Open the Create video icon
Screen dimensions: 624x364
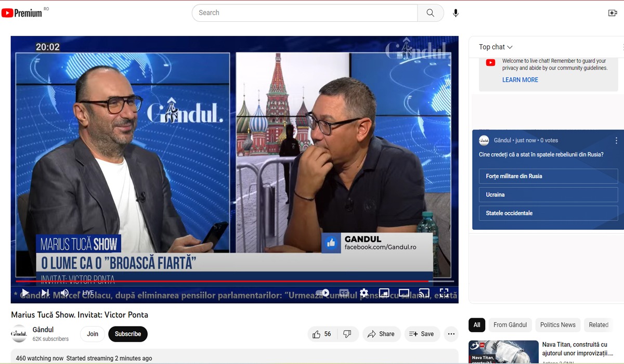613,13
